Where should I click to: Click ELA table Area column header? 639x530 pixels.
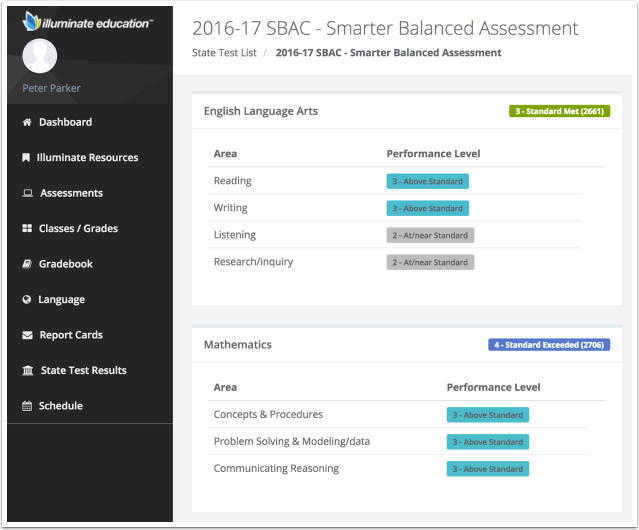pos(225,154)
